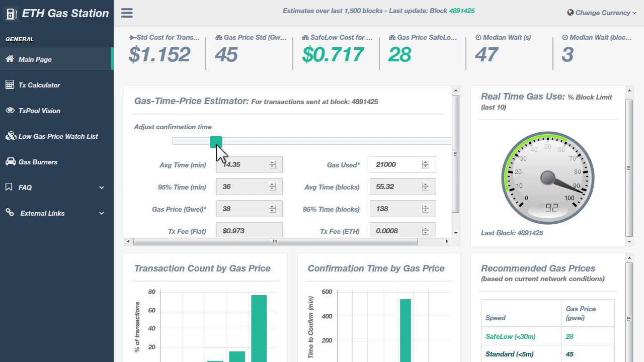Click the Gas Price (Gwei) stepper arrows

coord(272,209)
